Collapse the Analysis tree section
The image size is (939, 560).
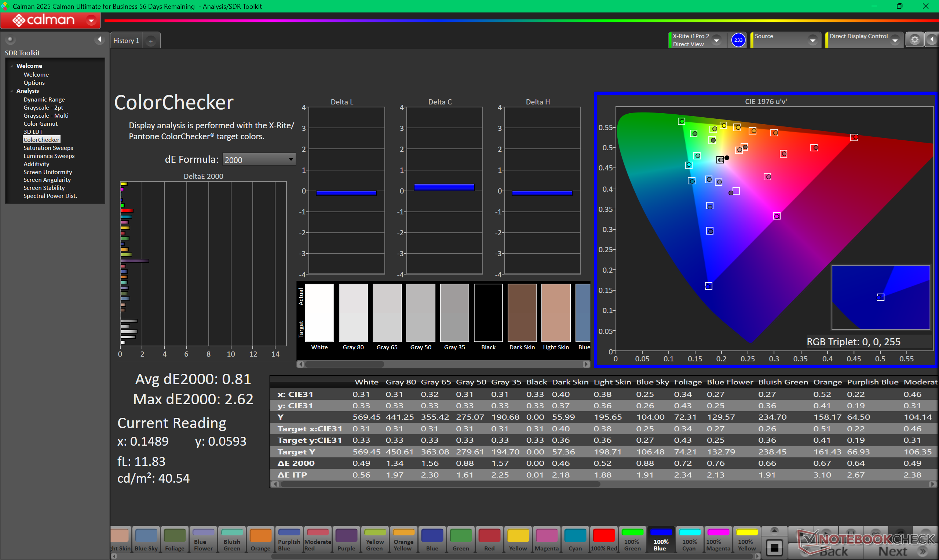(x=12, y=91)
